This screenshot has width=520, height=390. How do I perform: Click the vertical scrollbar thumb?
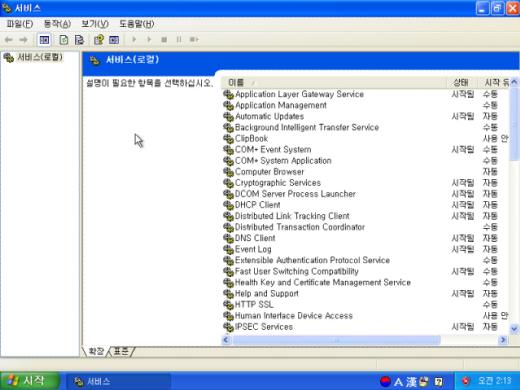514,123
